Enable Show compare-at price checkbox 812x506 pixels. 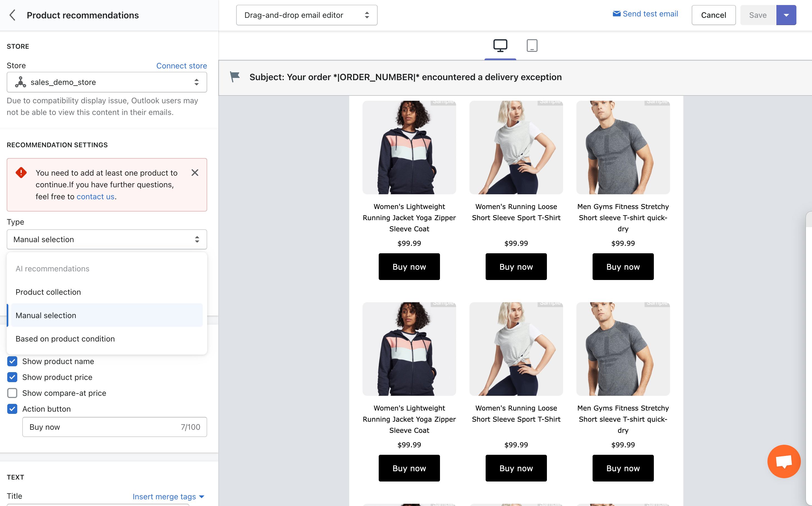coord(12,393)
